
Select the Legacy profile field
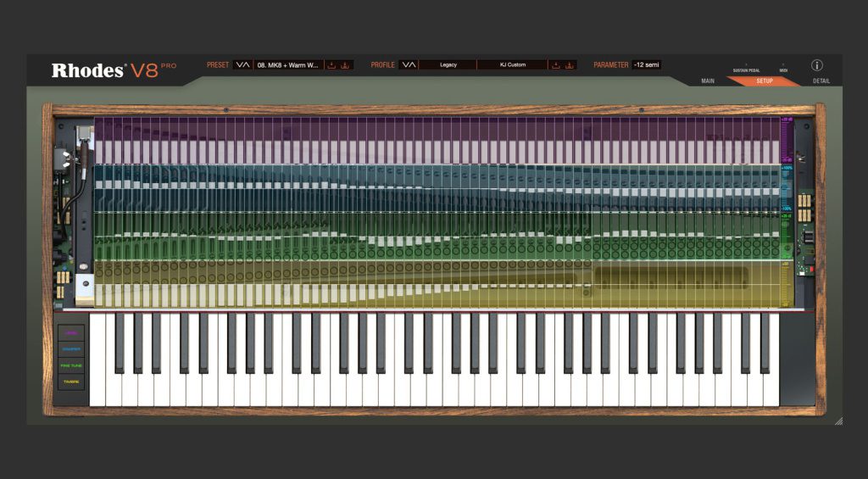tap(448, 64)
